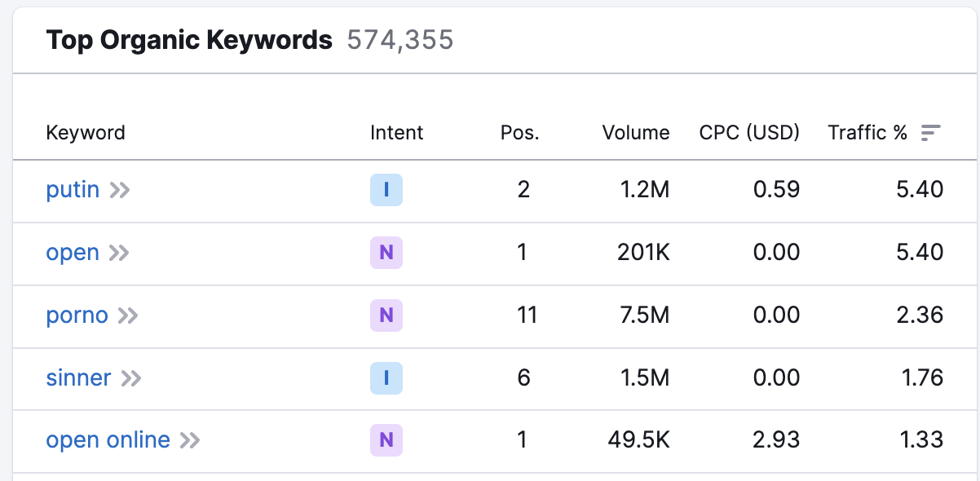Click the Traffic % sort icon

point(931,133)
